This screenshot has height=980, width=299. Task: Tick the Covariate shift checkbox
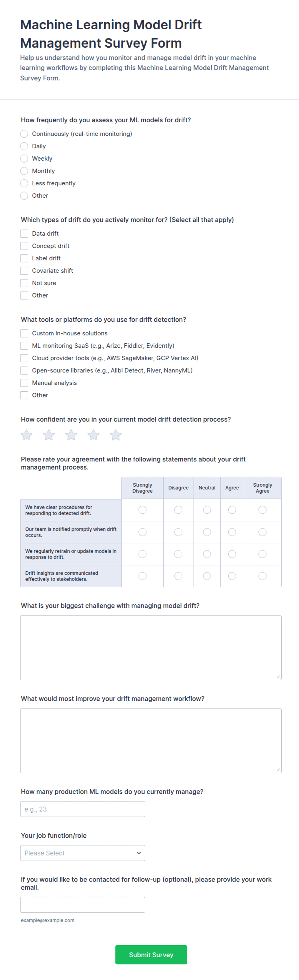point(24,270)
